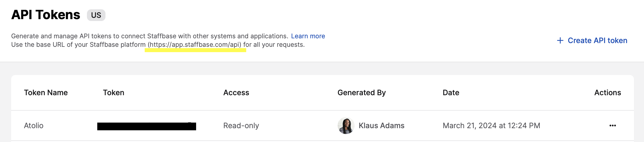The height and width of the screenshot is (142, 644).
Task: Click the API Tokens page heading
Action: tap(46, 15)
